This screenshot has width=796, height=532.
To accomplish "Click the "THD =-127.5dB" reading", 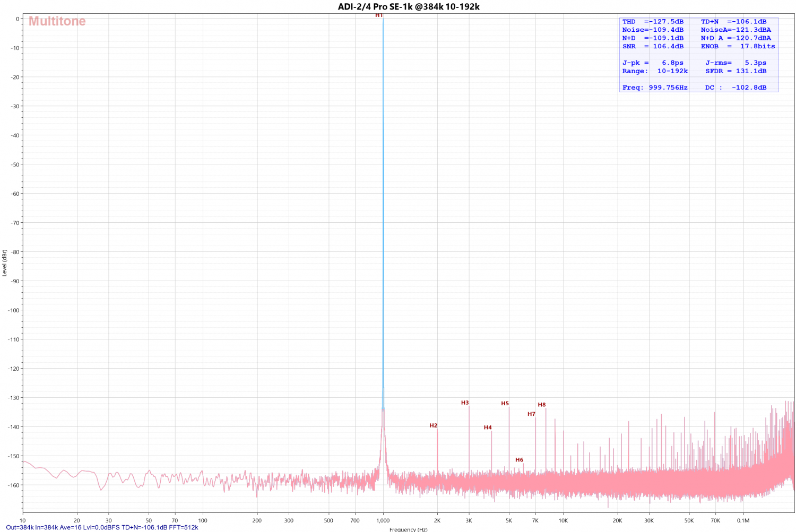I will pos(653,22).
